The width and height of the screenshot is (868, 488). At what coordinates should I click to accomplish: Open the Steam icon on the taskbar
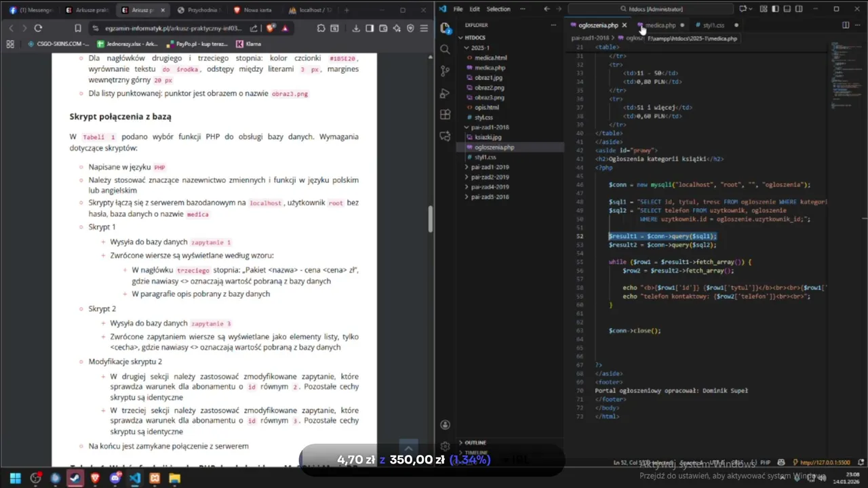[x=75, y=479]
